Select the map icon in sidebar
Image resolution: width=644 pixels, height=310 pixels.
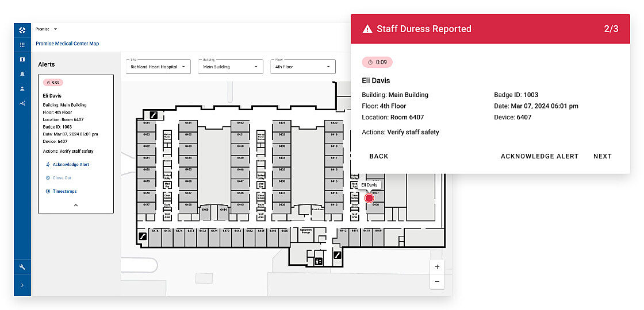click(22, 59)
